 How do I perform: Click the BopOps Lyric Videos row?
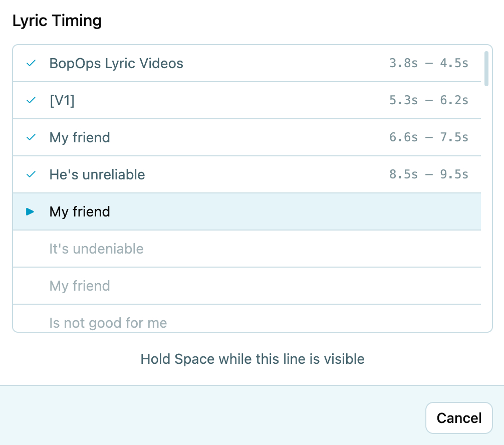[x=200, y=63]
